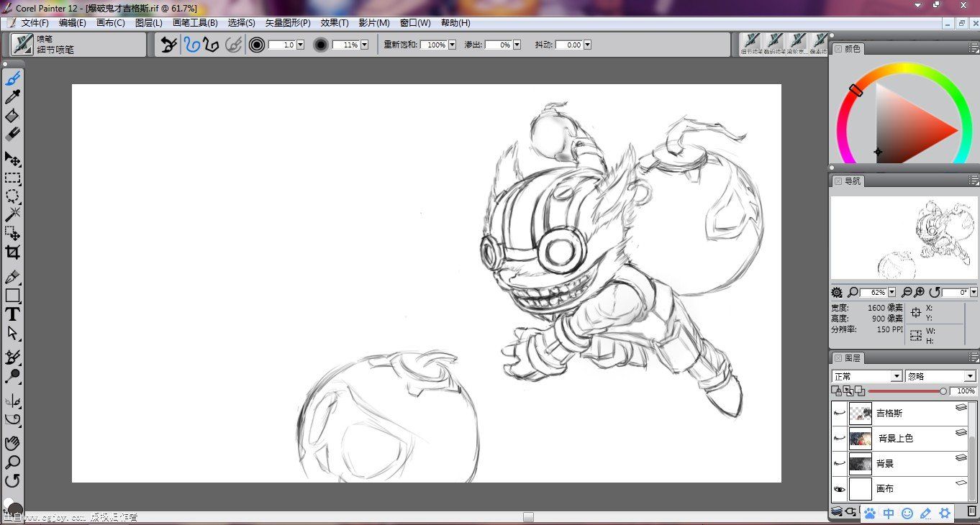Open the opacity 11% dropdown
Viewport: 980px width, 525px height.
364,45
